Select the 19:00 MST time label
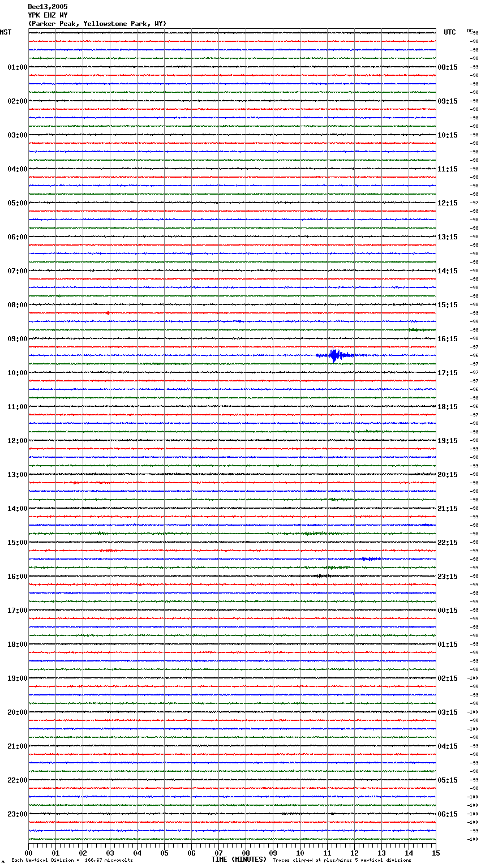The height and width of the screenshot is (868, 481). pyautogui.click(x=17, y=678)
